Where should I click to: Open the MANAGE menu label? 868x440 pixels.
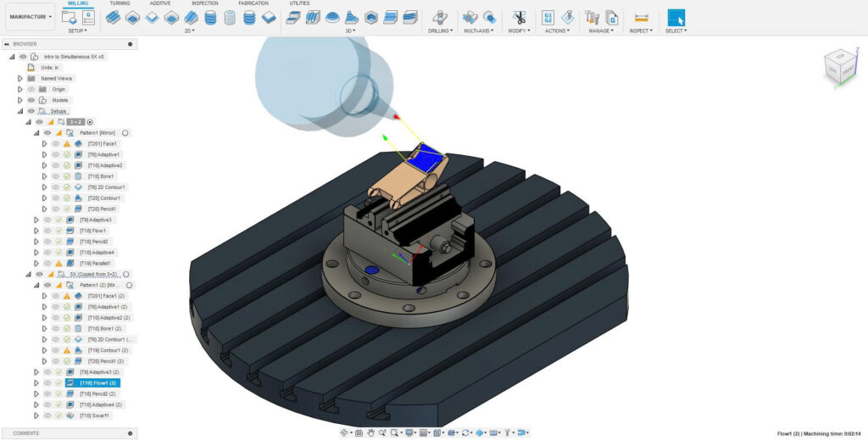tap(601, 31)
